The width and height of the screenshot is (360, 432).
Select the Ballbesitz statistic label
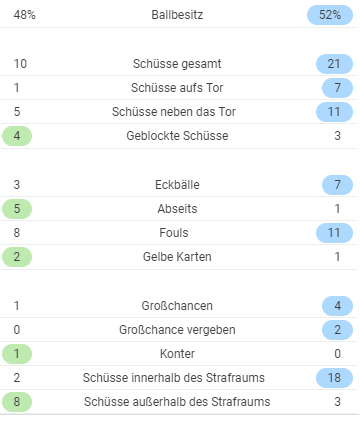177,15
